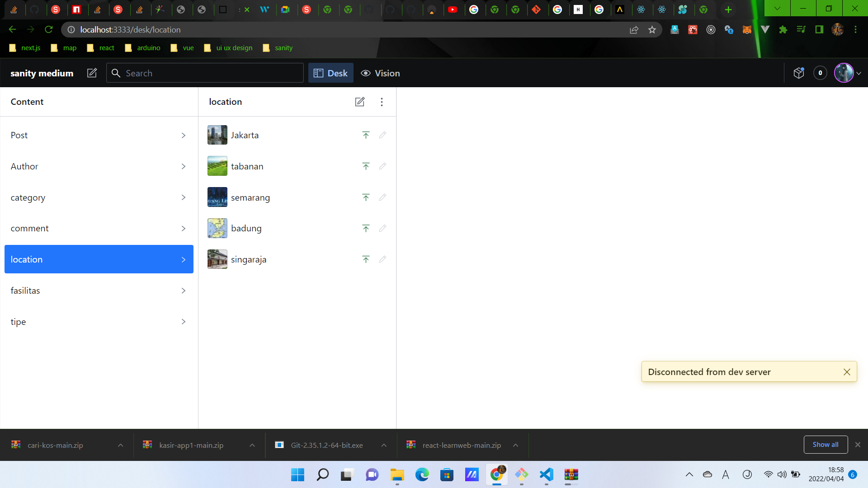
Task: Open Visual Studio Code from taskbar
Action: tap(546, 474)
